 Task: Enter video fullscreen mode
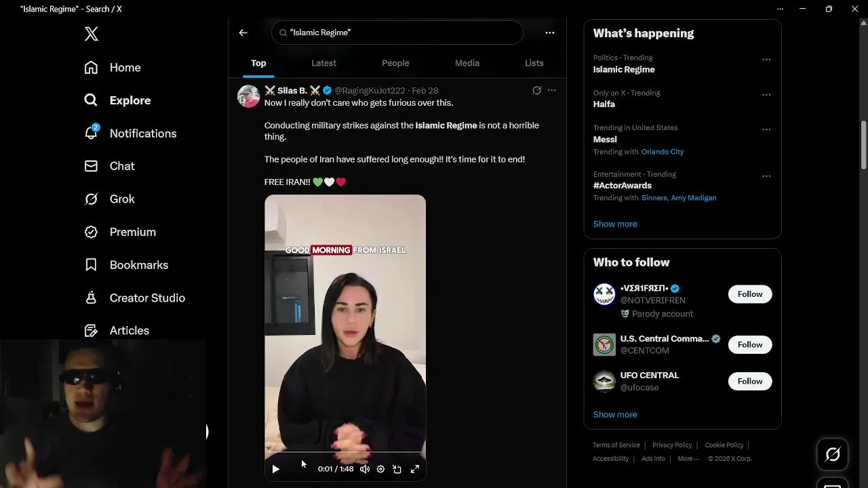coord(415,469)
